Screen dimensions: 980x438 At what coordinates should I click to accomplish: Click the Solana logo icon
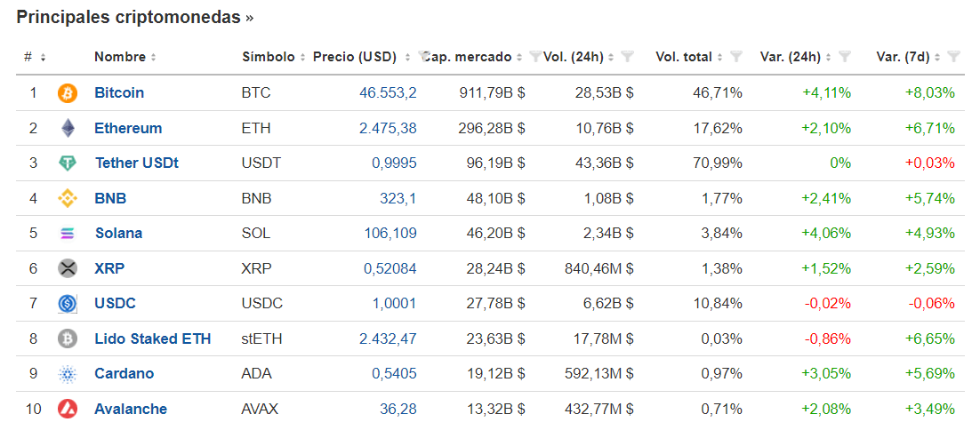pyautogui.click(x=68, y=234)
